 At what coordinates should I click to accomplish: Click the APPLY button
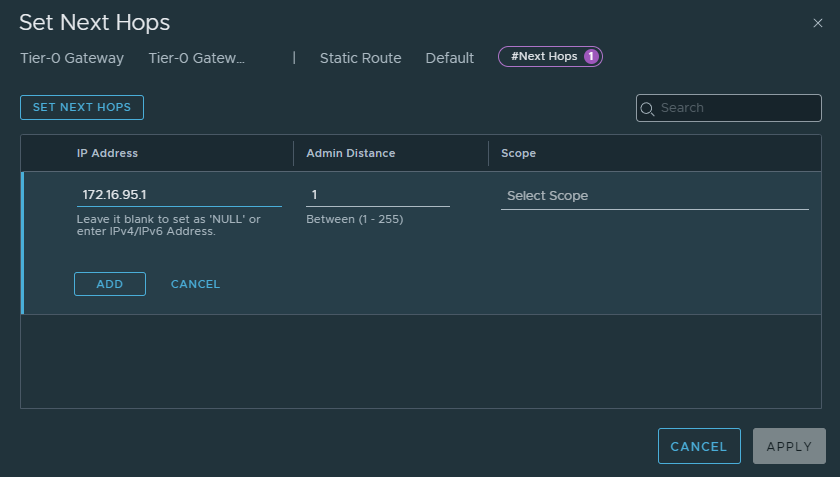point(789,446)
